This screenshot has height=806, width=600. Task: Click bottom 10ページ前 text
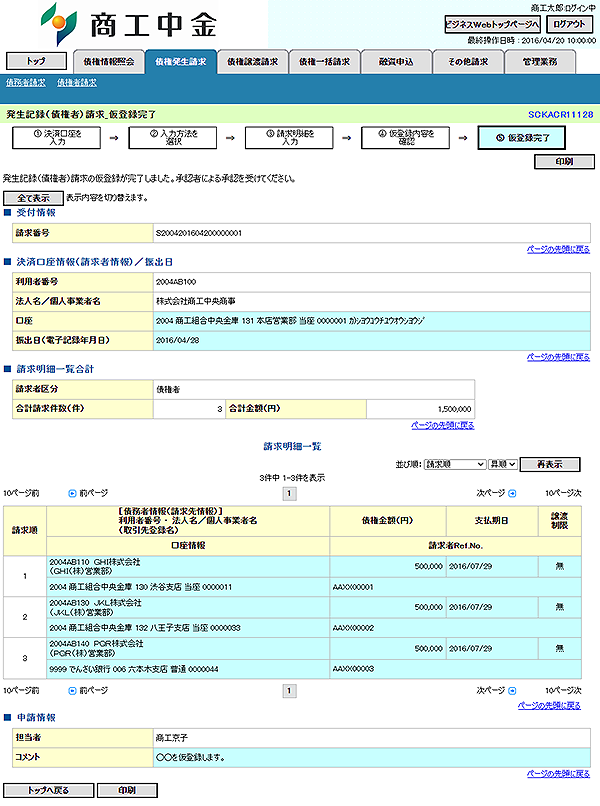(21, 691)
